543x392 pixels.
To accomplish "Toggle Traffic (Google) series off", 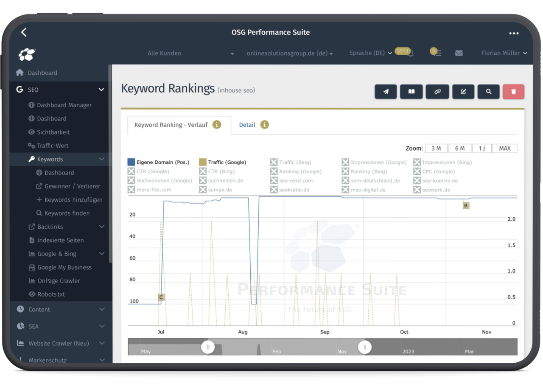I will tap(223, 162).
